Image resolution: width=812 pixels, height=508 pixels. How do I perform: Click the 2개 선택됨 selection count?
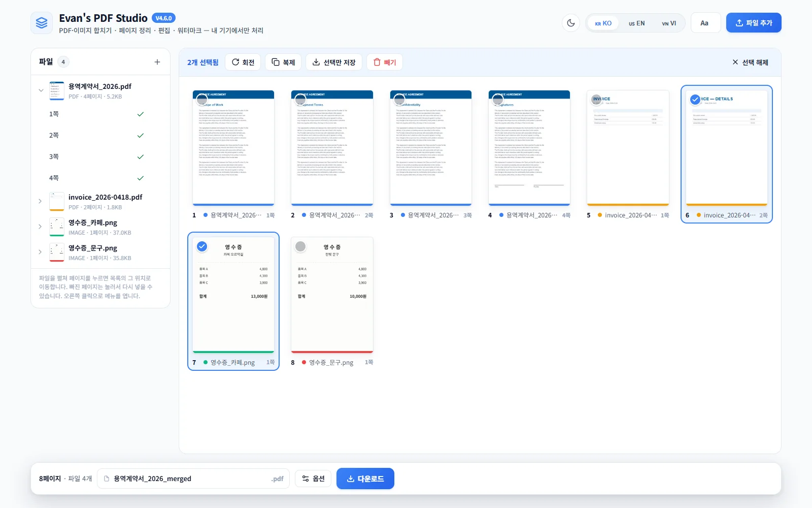click(x=203, y=62)
